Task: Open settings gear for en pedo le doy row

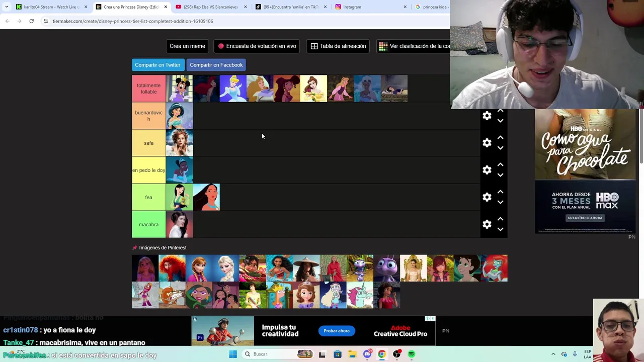Action: point(487,170)
